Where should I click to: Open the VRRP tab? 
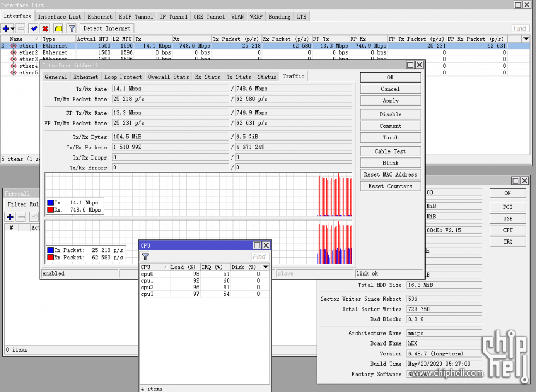click(256, 17)
